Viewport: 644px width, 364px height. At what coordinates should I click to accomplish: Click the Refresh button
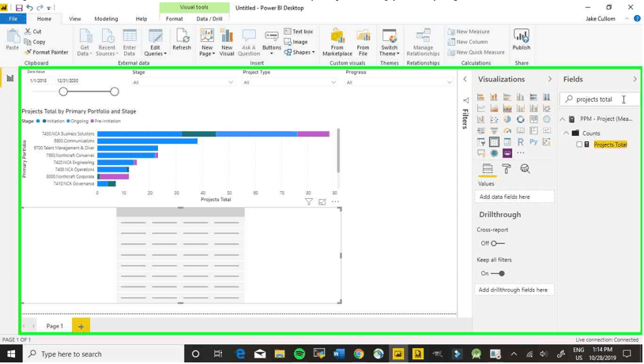coord(182,39)
